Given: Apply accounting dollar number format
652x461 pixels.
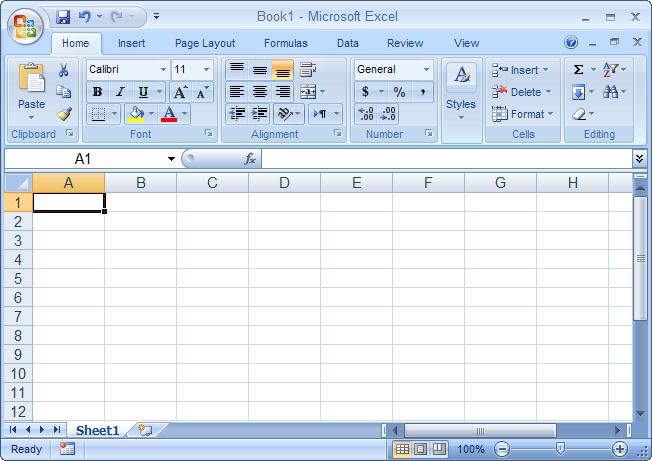Looking at the screenshot, I should tap(365, 92).
